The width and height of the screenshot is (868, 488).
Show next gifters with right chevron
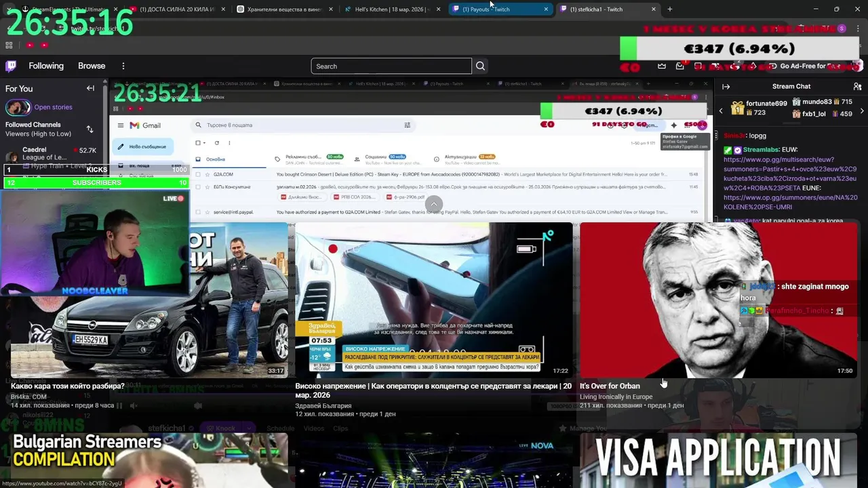pos(862,110)
